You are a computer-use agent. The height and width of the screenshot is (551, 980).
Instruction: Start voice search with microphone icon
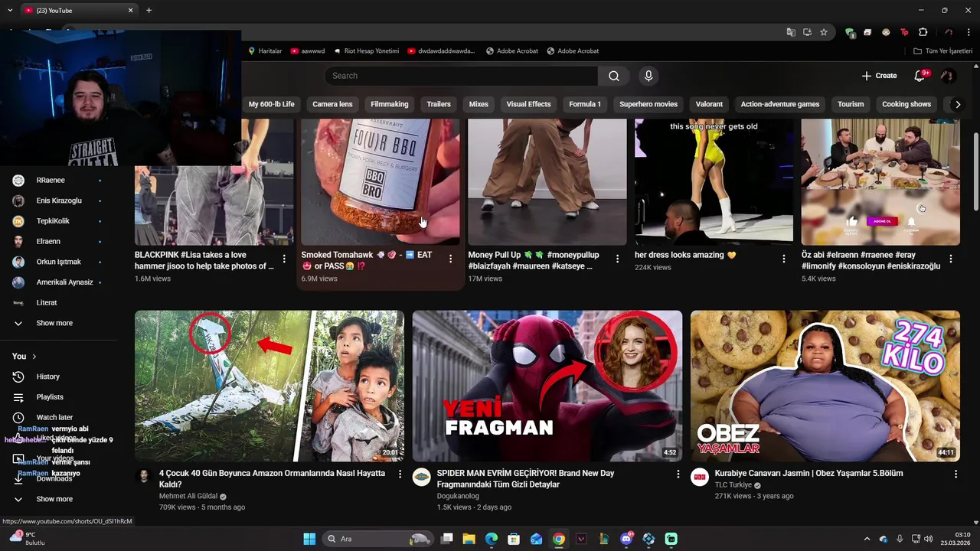pyautogui.click(x=648, y=76)
